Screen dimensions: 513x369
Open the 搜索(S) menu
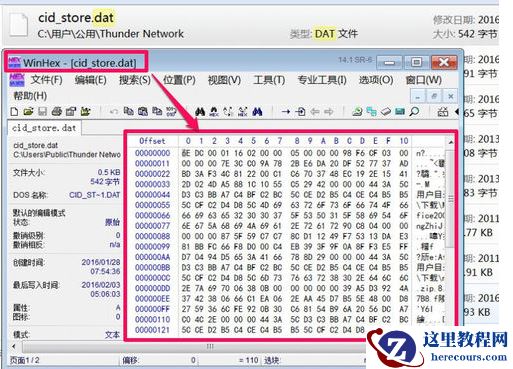click(x=135, y=80)
